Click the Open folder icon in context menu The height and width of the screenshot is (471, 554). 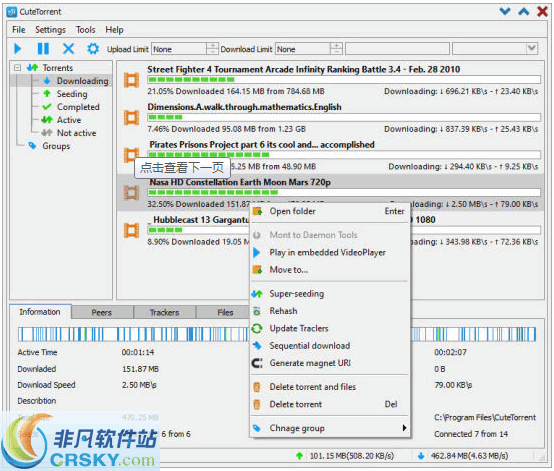258,211
